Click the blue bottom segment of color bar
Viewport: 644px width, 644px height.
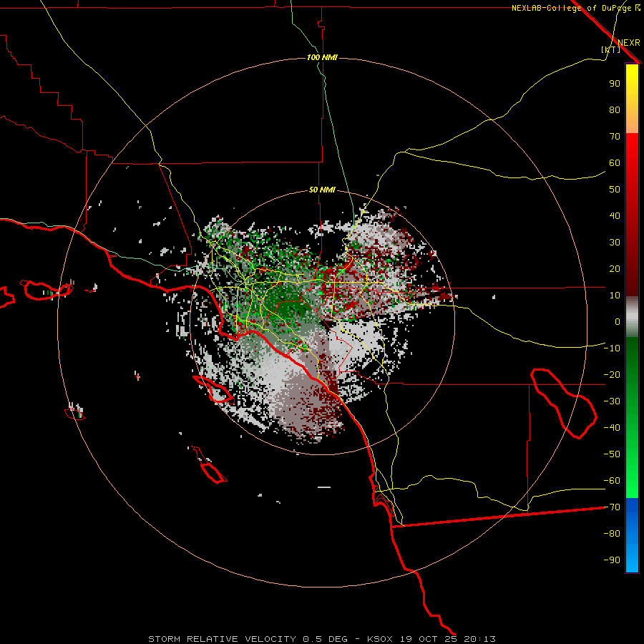[x=632, y=535]
